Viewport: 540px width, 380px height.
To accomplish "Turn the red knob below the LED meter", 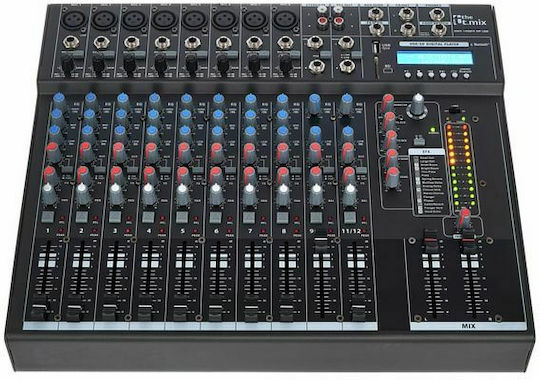I will pyautogui.click(x=464, y=219).
